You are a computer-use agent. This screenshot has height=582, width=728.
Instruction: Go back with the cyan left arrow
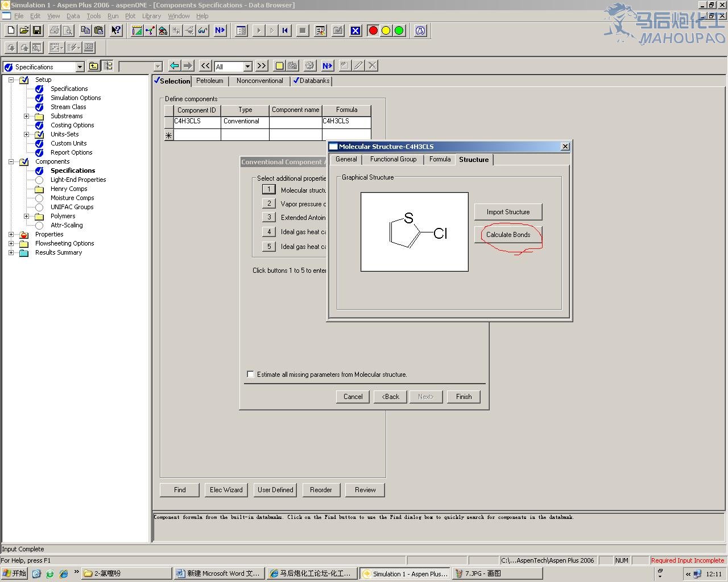(175, 66)
